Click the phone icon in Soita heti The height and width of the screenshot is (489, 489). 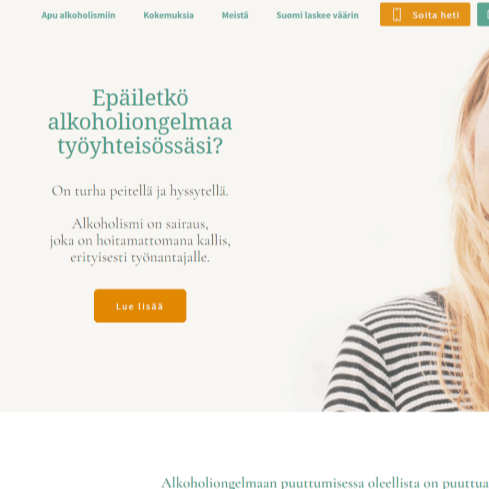(397, 15)
